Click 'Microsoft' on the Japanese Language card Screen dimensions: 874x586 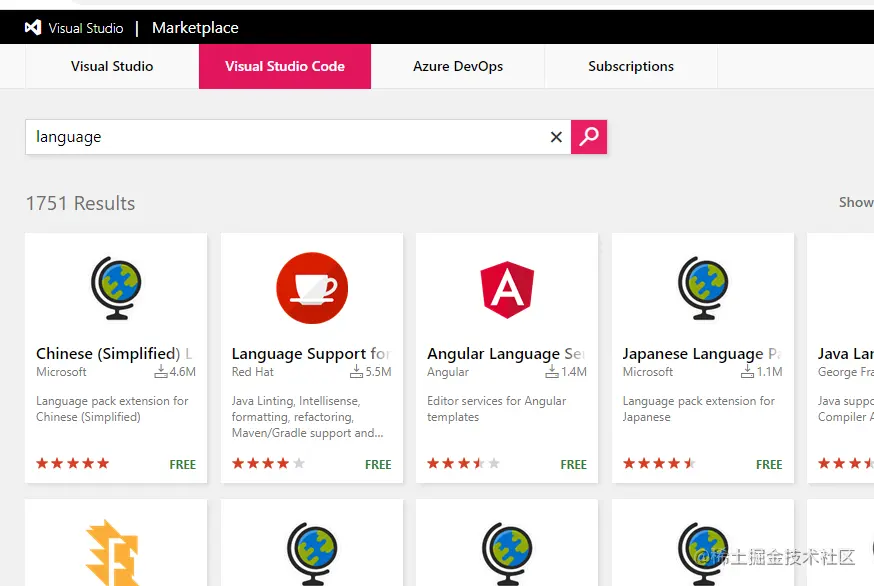pyautogui.click(x=648, y=372)
